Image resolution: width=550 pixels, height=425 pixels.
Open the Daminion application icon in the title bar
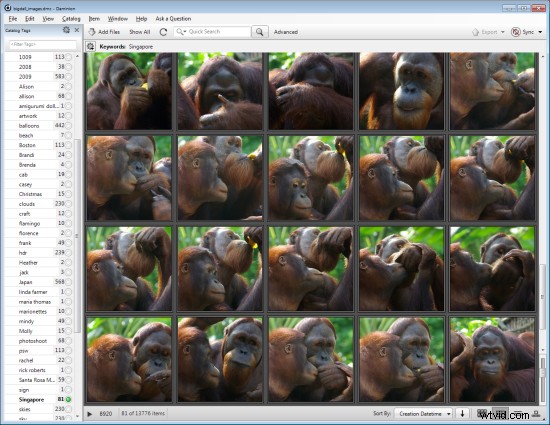(8, 7)
